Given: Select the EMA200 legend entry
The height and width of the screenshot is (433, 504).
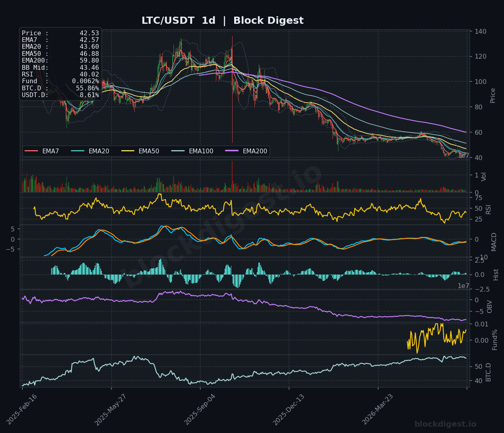Looking at the screenshot, I should pos(246,151).
